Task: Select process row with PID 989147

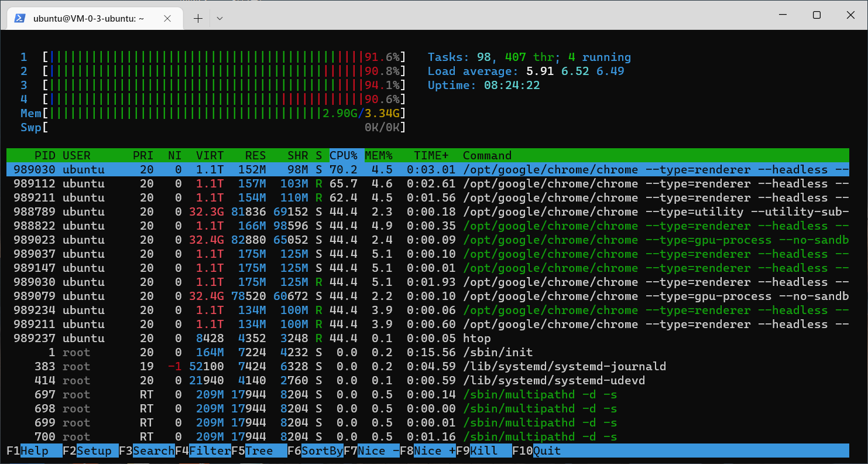Action: point(428,268)
